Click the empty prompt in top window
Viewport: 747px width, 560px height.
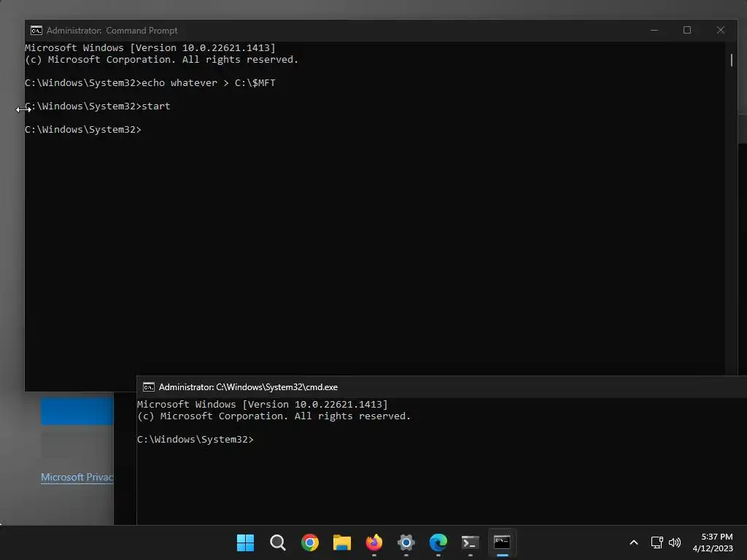click(x=83, y=130)
